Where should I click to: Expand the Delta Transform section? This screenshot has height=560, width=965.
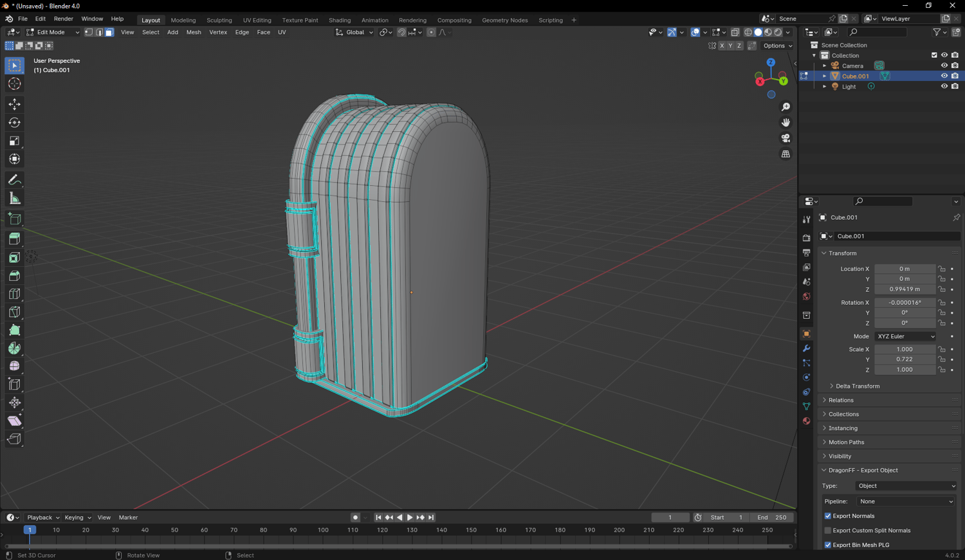(857, 386)
